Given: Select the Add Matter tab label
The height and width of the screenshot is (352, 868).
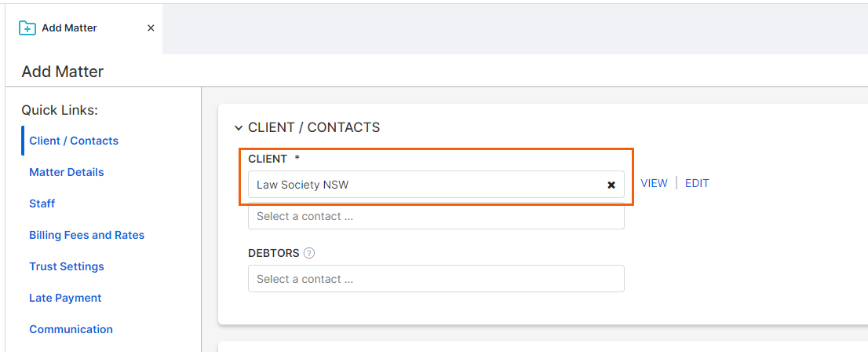Looking at the screenshot, I should pos(69,28).
